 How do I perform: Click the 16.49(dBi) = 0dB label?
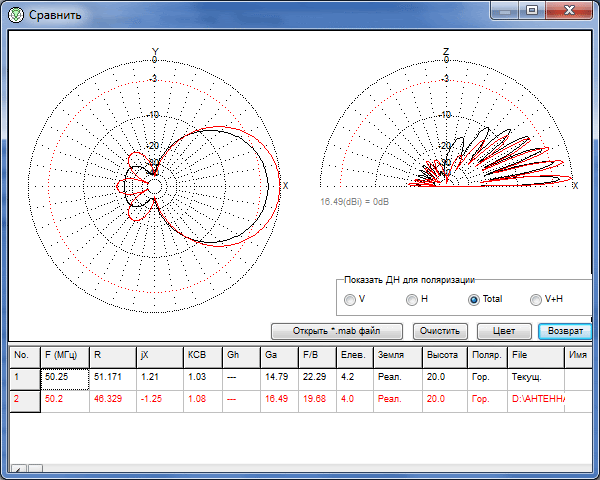point(354,202)
